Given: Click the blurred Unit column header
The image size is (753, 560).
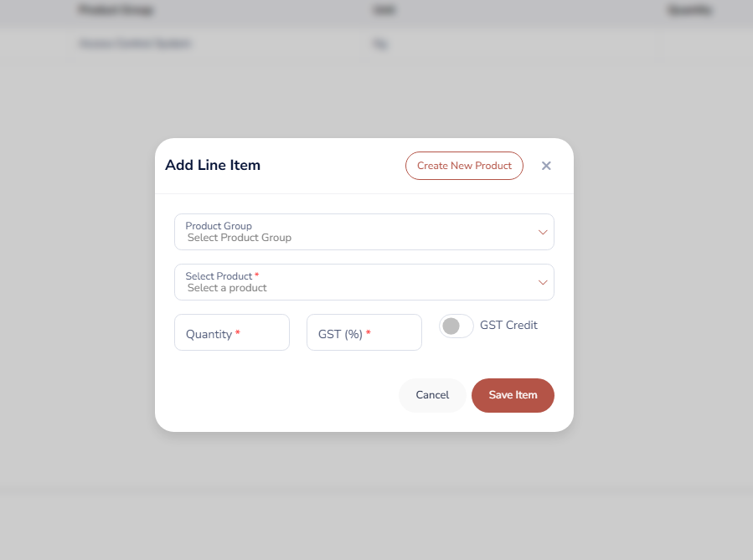Looking at the screenshot, I should pyautogui.click(x=384, y=10).
